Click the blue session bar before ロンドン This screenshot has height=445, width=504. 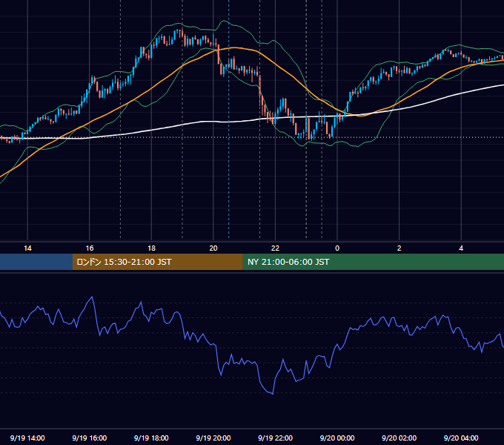pos(36,262)
